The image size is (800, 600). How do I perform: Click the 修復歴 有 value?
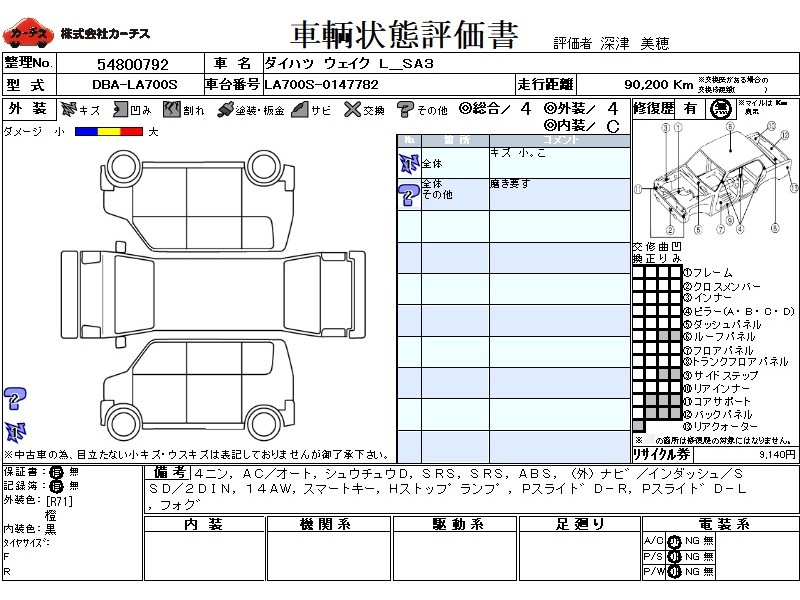(691, 109)
